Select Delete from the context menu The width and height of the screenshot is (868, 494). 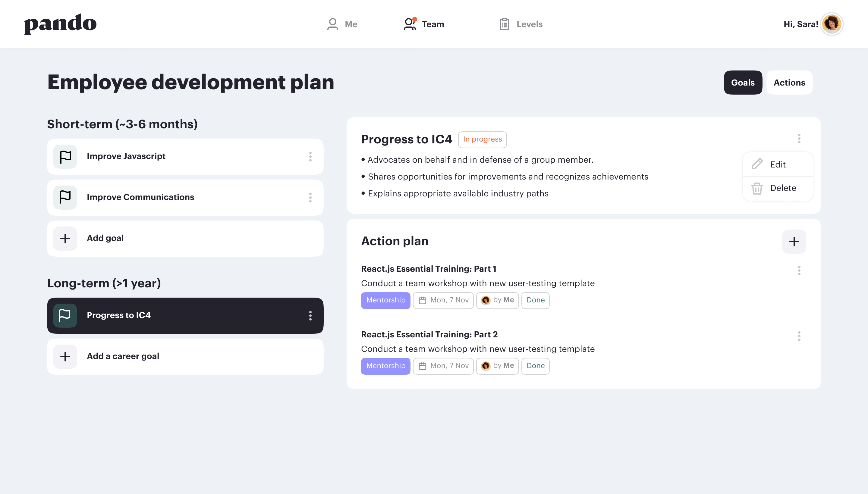[783, 188]
